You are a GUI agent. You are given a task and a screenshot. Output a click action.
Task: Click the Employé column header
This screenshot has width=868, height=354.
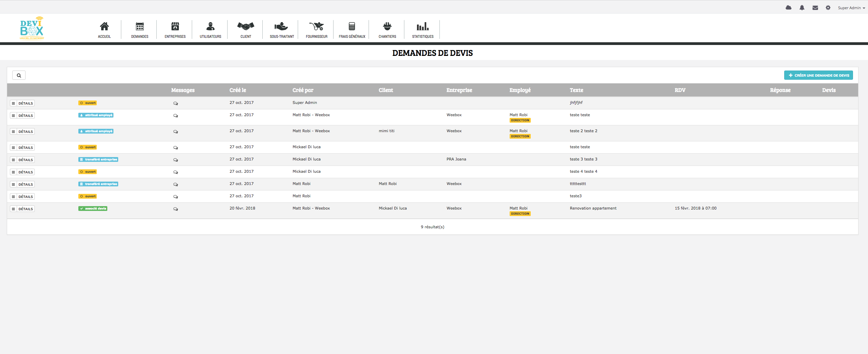coord(520,90)
